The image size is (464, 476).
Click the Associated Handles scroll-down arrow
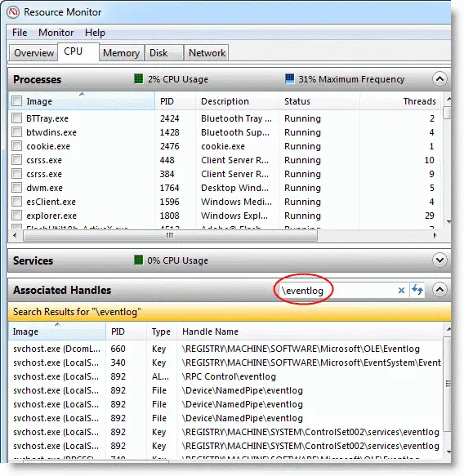[x=448, y=452]
